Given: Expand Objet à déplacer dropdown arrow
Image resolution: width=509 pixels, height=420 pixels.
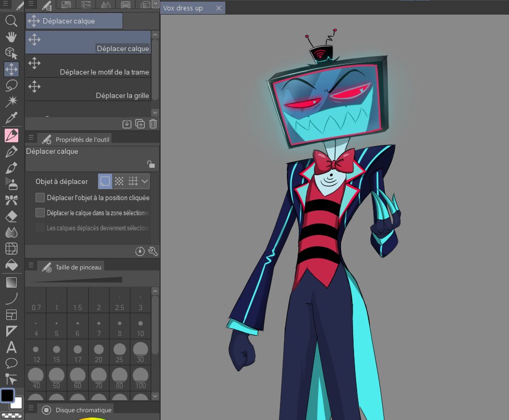Looking at the screenshot, I should [145, 181].
